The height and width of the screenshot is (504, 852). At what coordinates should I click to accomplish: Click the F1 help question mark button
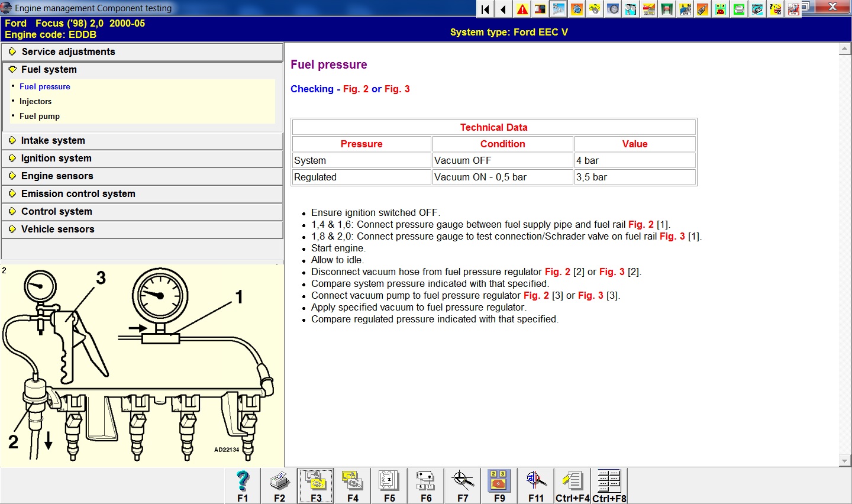point(243,486)
